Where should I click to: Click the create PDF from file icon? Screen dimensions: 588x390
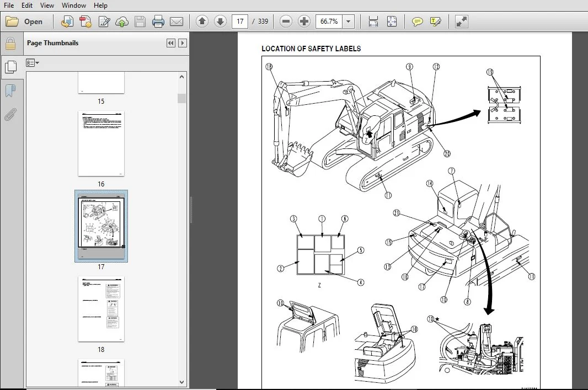(67, 22)
